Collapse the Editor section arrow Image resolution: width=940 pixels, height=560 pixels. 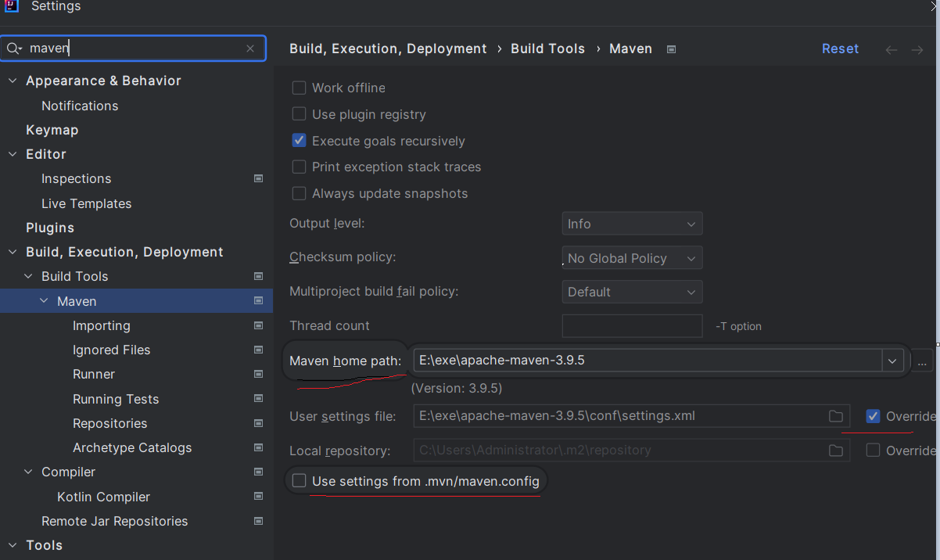(x=13, y=154)
